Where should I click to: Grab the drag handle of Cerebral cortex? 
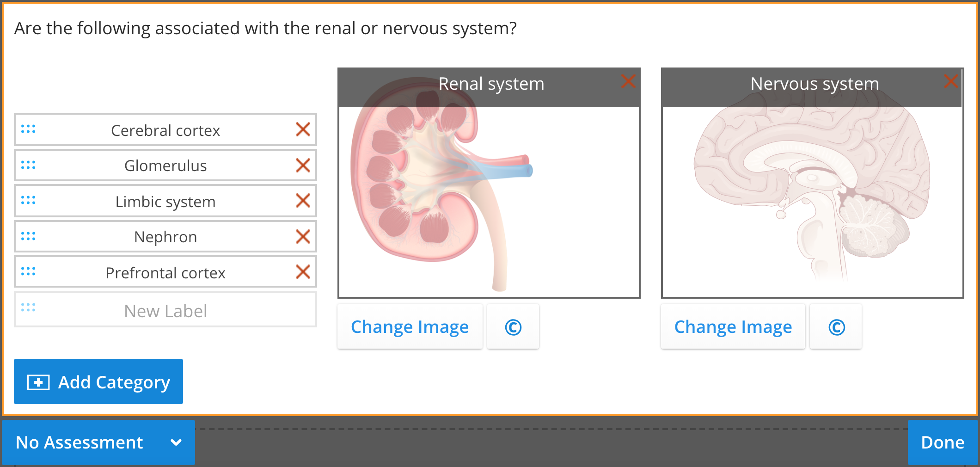(28, 129)
